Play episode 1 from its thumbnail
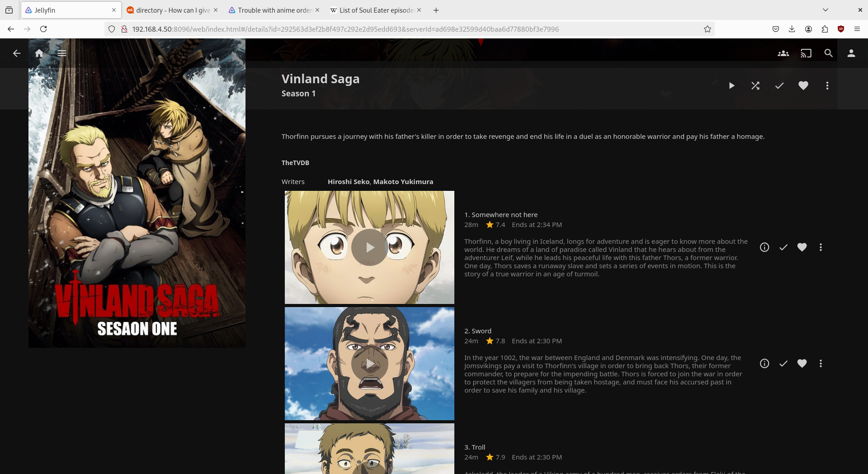Screen dimensions: 868x474 (x=369, y=247)
